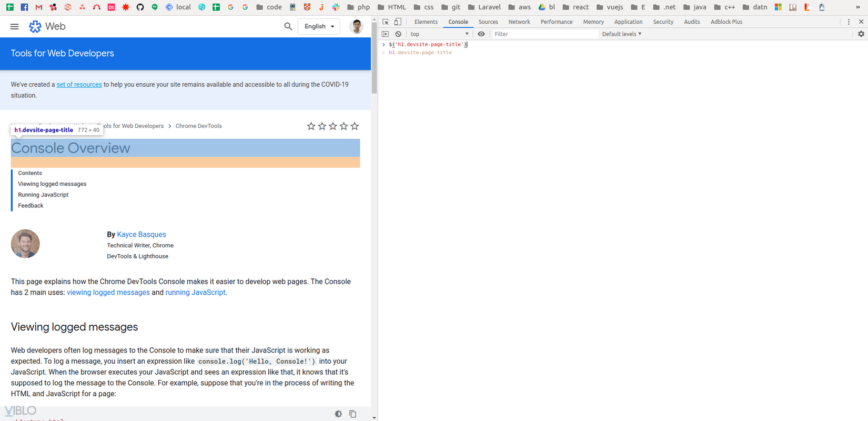Rate the page with the fifth star
The width and height of the screenshot is (868, 421).
355,126
